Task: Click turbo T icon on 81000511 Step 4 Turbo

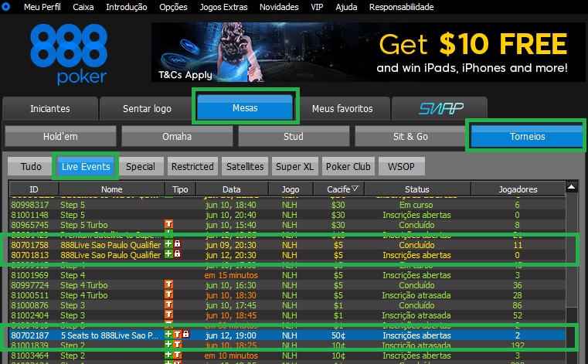Action: point(168,294)
